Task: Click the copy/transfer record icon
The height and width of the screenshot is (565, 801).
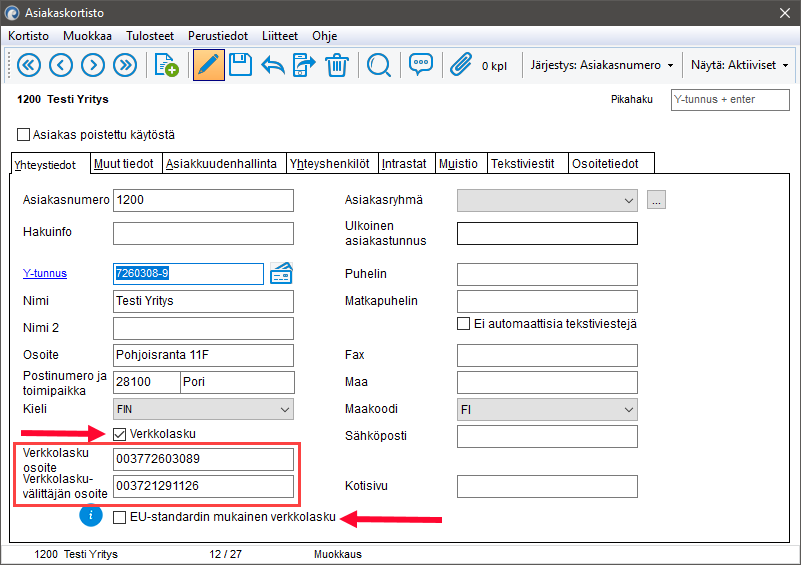Action: 304,65
